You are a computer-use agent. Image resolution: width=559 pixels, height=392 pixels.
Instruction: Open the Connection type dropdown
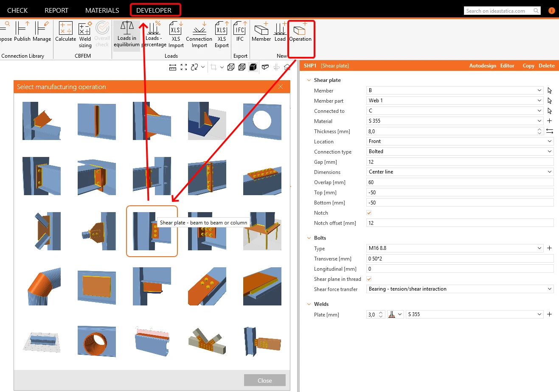click(460, 151)
